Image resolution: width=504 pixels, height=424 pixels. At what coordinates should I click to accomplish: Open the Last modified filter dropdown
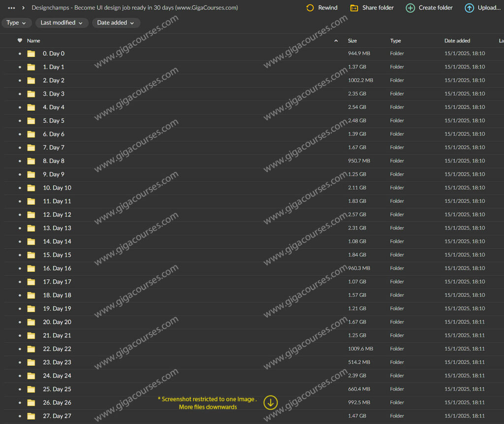(x=62, y=23)
